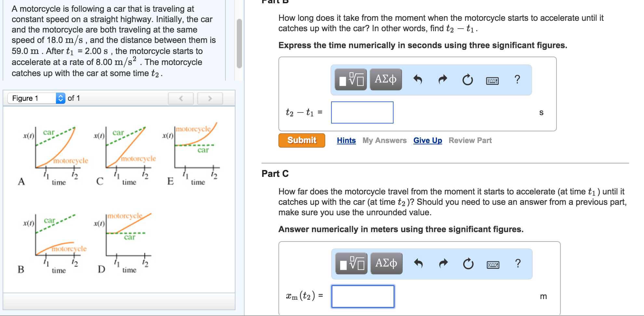Submit the Part B answer

[302, 140]
